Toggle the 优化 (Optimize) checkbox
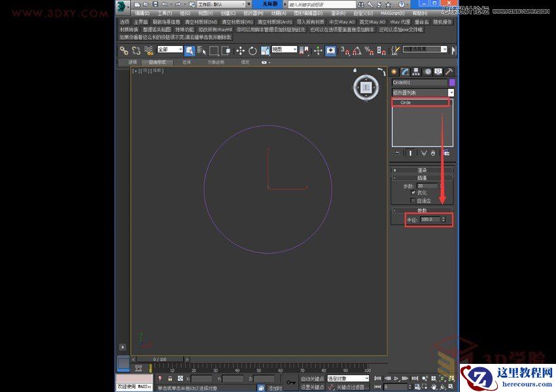The height and width of the screenshot is (392, 556). pyautogui.click(x=413, y=192)
